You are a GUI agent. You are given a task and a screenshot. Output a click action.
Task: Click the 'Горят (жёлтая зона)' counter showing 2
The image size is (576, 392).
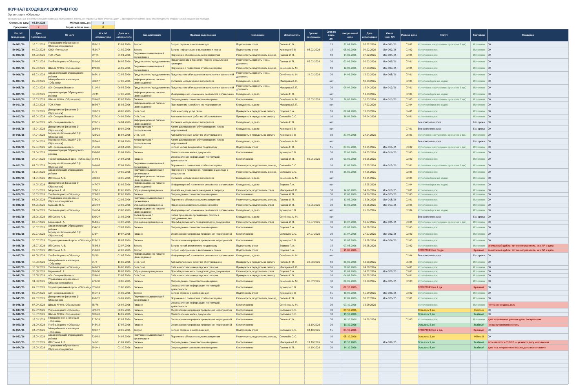tap(103, 27)
